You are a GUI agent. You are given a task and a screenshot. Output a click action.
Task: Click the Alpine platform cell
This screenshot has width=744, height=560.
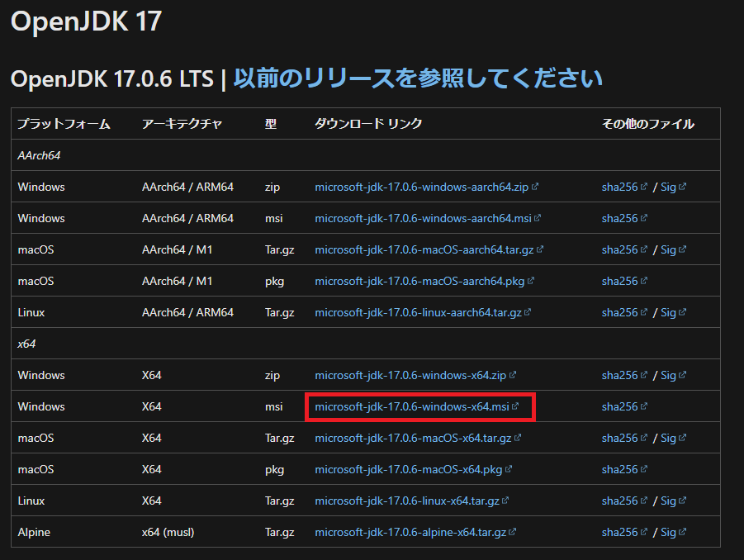click(34, 532)
